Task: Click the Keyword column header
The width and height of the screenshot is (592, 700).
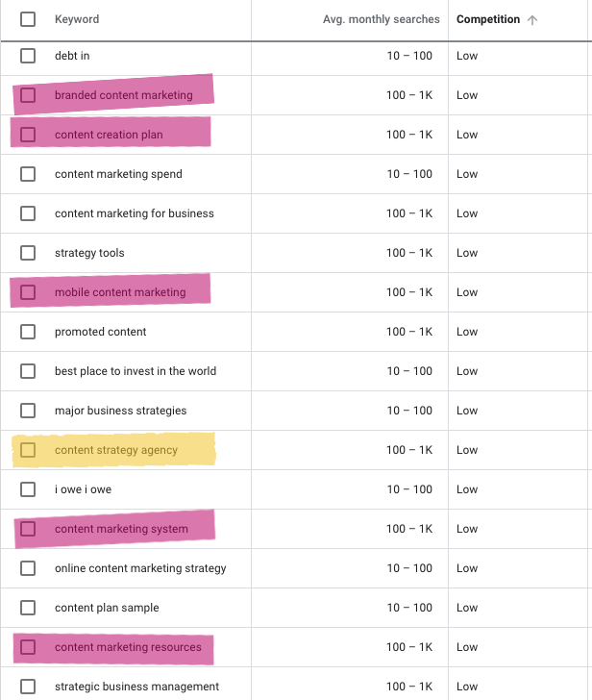Action: tap(77, 19)
